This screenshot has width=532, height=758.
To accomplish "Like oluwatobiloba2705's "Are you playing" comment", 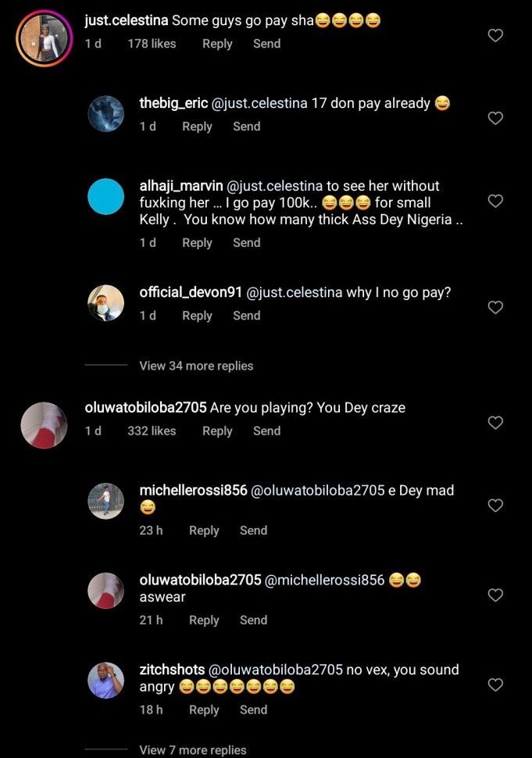I will point(495,422).
